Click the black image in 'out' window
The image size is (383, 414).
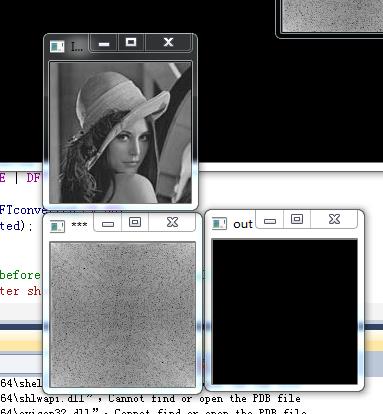point(285,312)
